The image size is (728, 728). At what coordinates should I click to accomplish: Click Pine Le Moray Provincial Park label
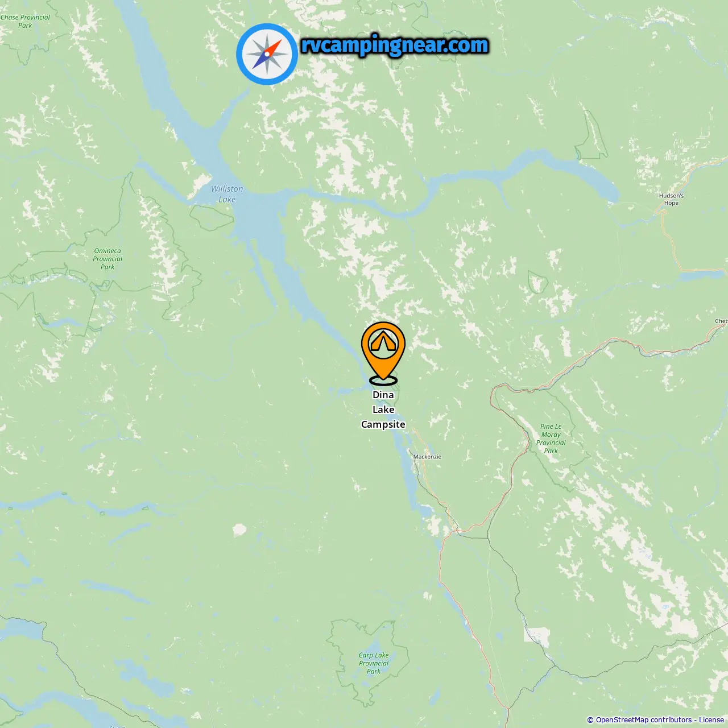coord(551,439)
